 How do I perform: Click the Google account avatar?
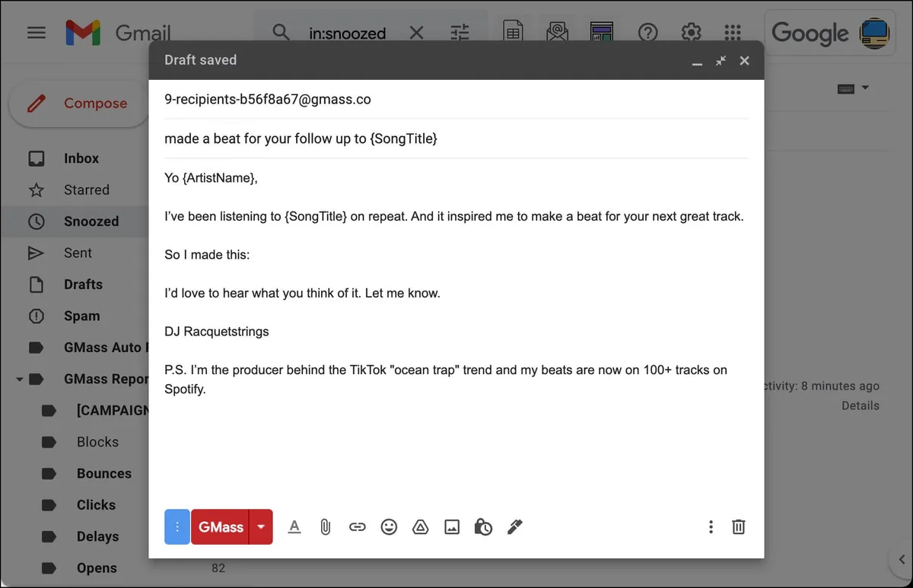click(874, 33)
